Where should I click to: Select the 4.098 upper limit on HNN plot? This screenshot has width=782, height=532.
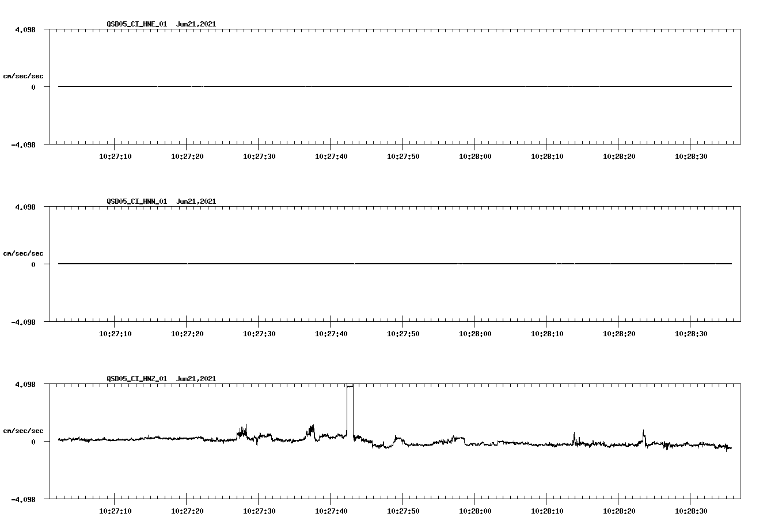pyautogui.click(x=25, y=207)
